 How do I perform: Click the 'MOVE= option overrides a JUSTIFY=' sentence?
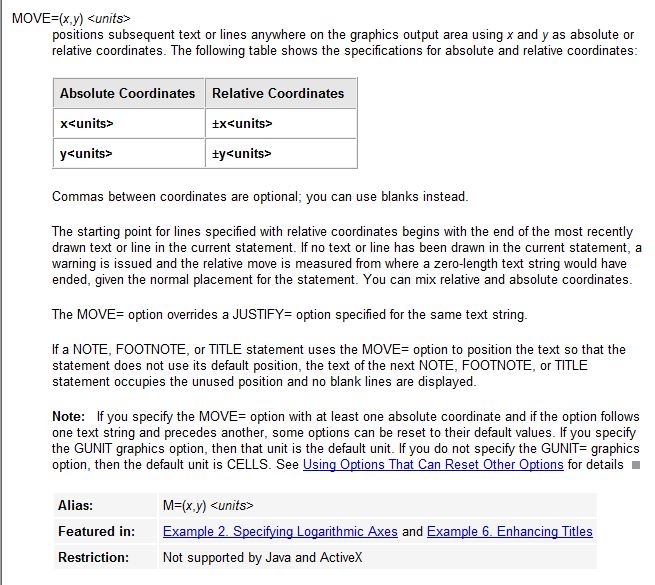pos(289,315)
